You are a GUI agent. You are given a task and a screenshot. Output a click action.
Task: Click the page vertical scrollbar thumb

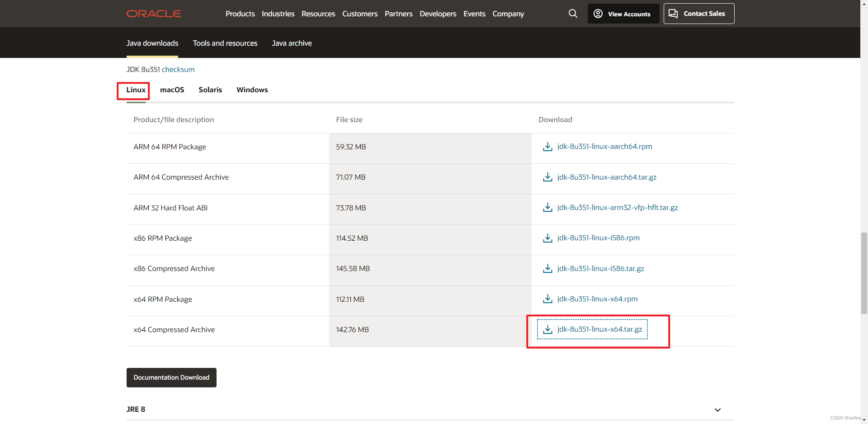click(x=864, y=273)
